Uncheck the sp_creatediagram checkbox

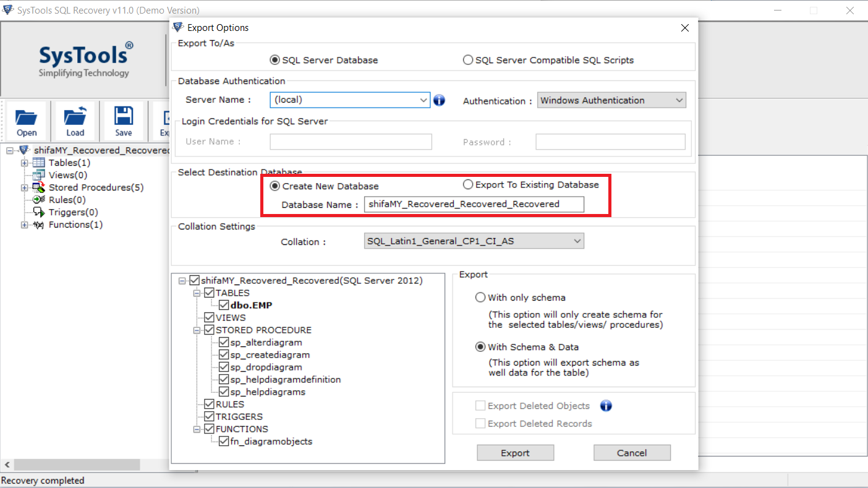tap(224, 354)
